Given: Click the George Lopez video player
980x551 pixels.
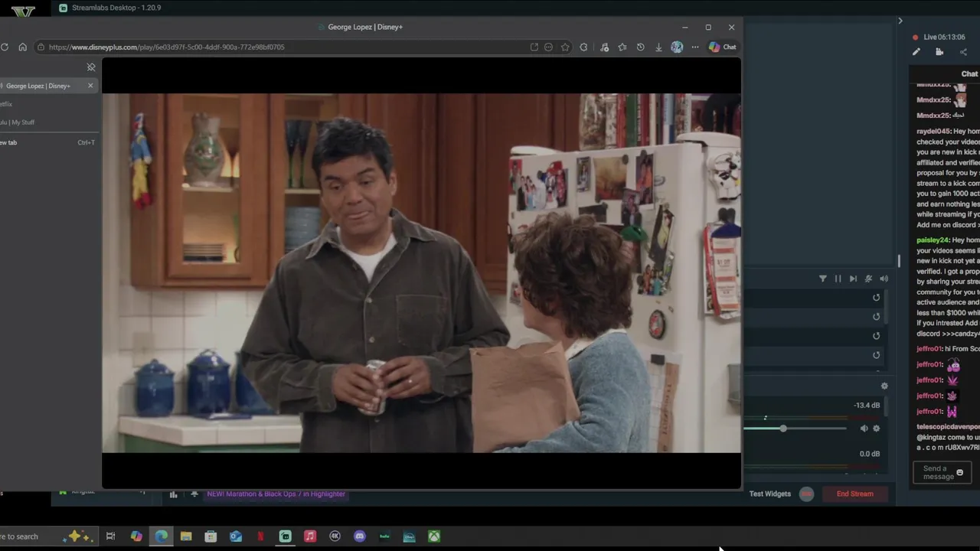Looking at the screenshot, I should (421, 273).
